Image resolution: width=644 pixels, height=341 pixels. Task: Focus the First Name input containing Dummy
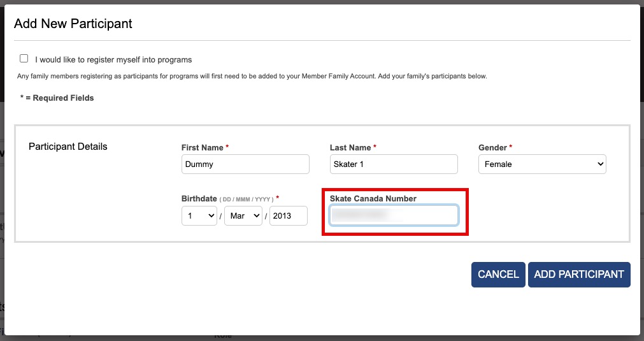click(x=245, y=164)
